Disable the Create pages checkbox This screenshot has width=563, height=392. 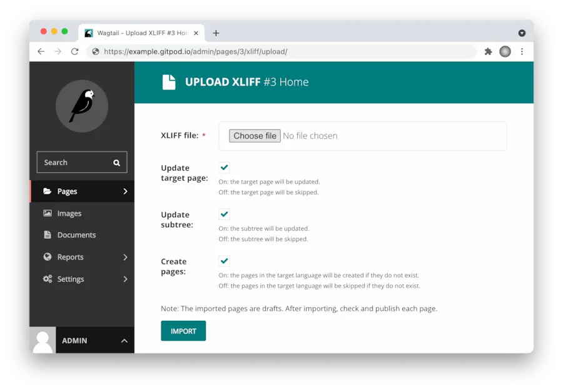pos(224,261)
